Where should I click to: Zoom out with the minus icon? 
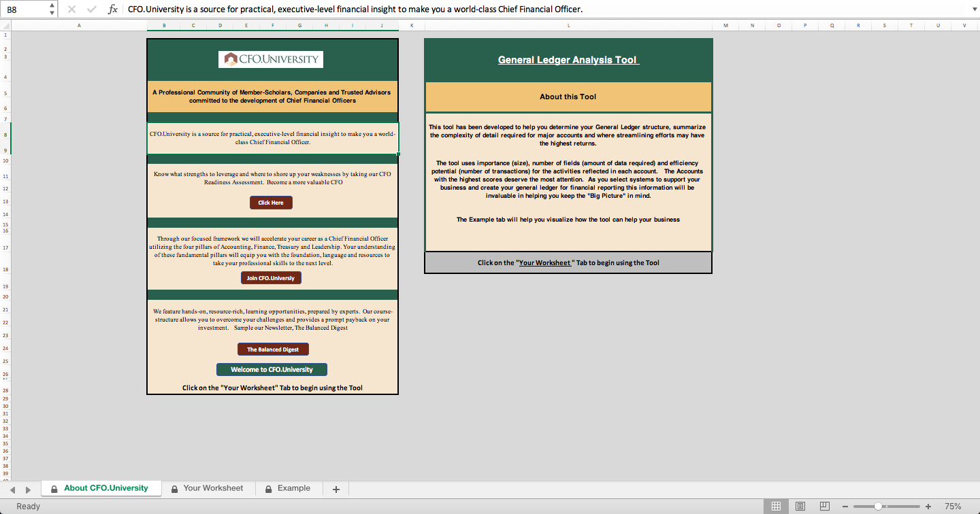coord(845,507)
